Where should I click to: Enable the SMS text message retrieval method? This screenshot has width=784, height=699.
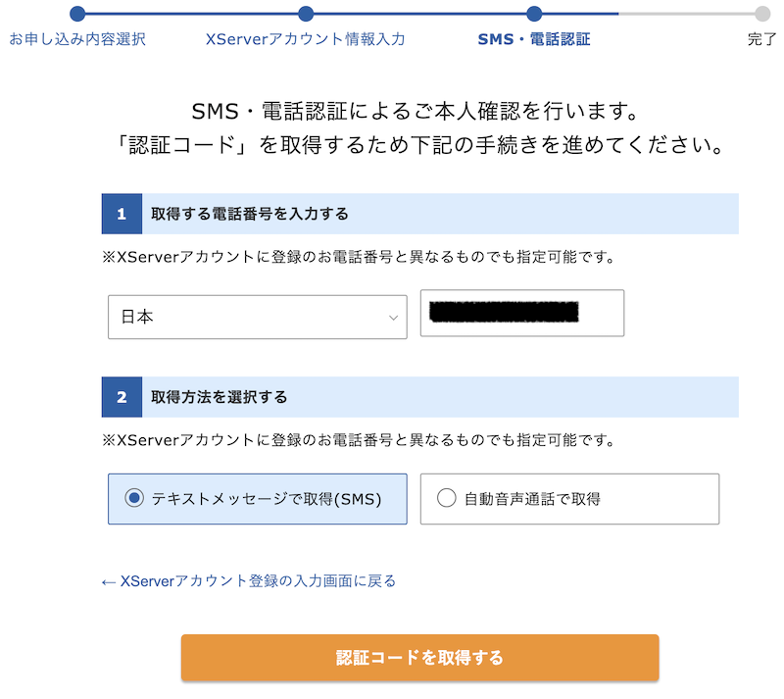[x=257, y=499]
